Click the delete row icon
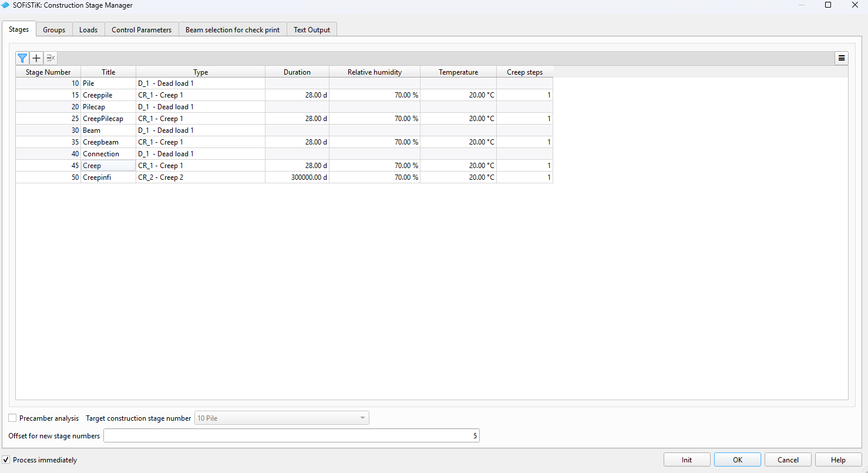 51,58
